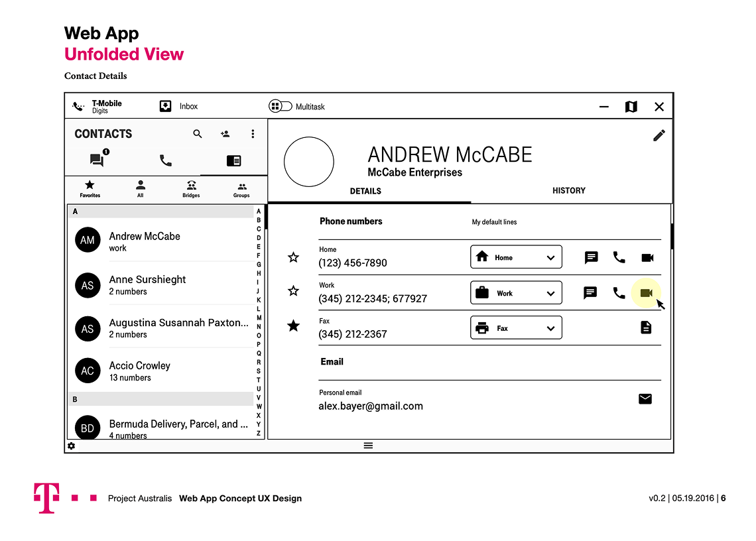This screenshot has width=756, height=541.
Task: Compose email with envelope icon
Action: click(645, 398)
